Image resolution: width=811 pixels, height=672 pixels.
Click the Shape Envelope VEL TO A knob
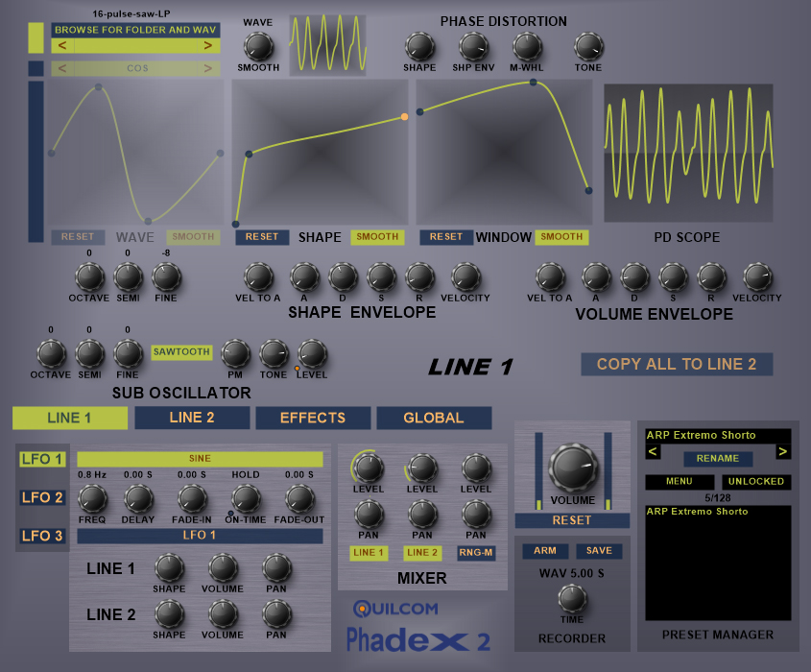[x=258, y=277]
